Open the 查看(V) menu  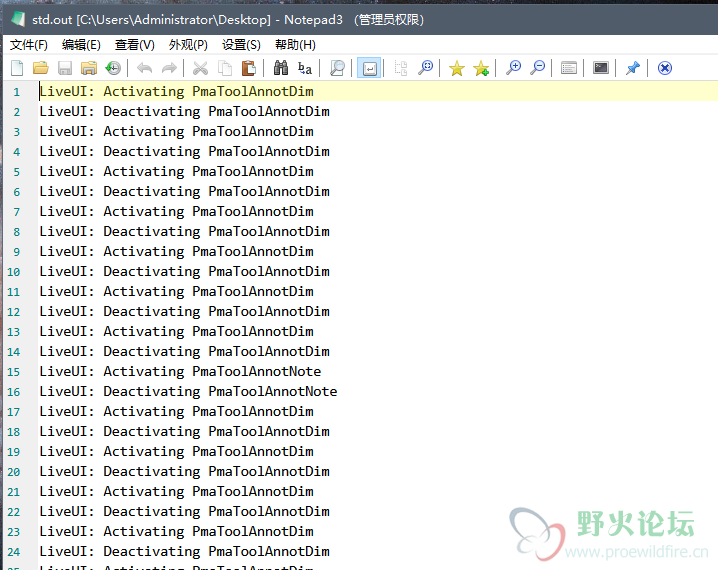tap(135, 45)
